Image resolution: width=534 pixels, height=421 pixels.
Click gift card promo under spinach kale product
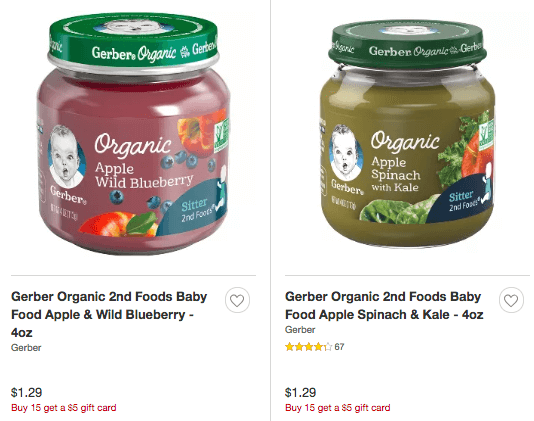(x=337, y=408)
